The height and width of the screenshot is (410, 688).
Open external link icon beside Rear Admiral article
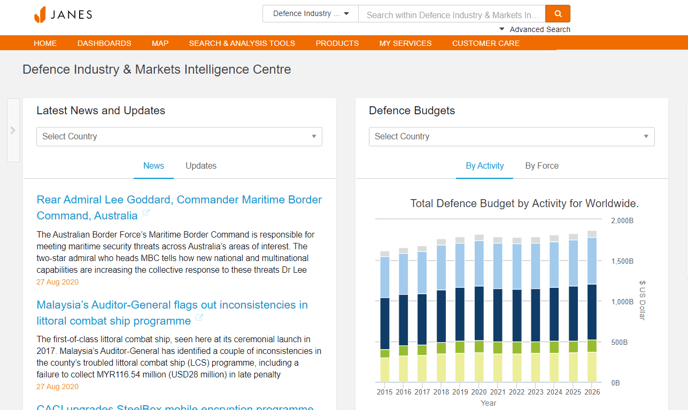coord(147,214)
